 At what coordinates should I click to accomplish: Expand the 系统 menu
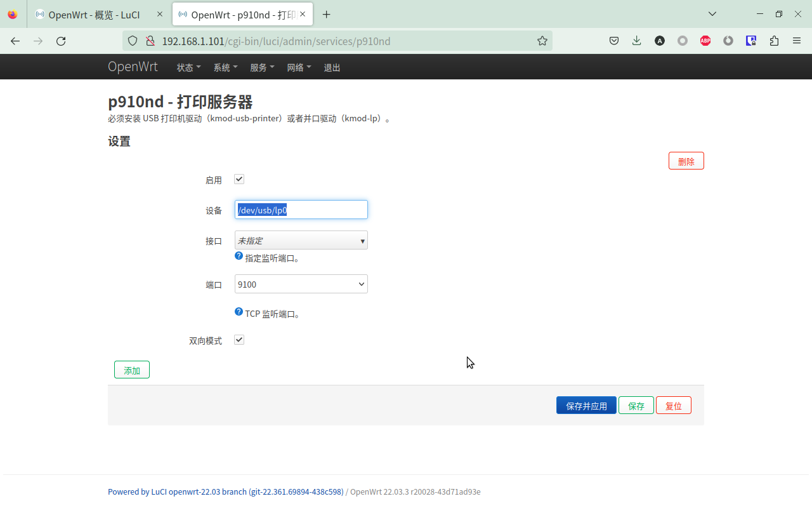[225, 67]
